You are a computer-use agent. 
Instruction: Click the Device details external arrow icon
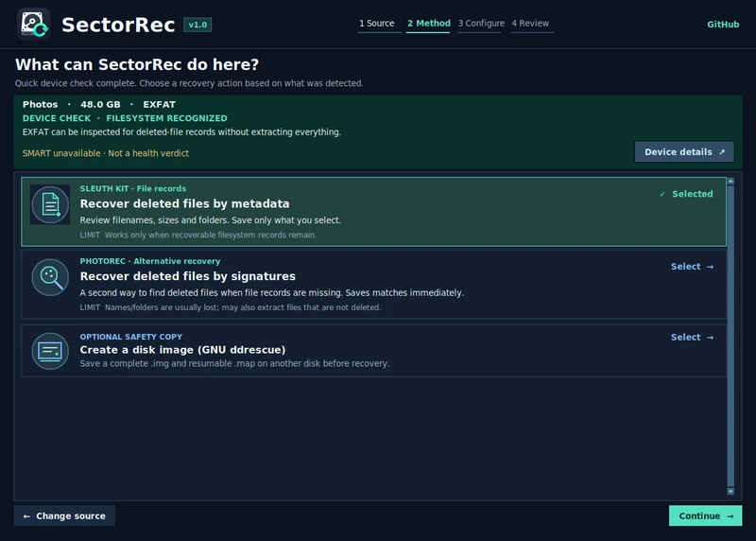pyautogui.click(x=722, y=152)
